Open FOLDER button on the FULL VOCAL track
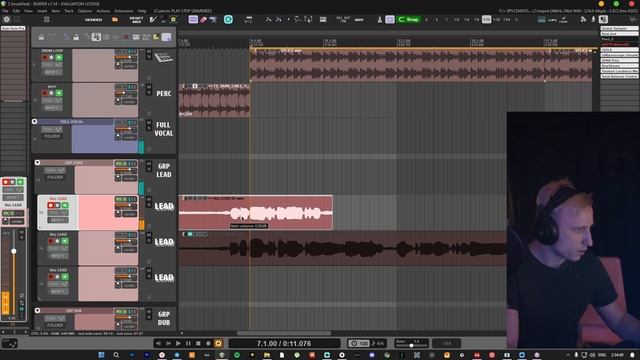640x360 pixels. pyautogui.click(x=52, y=136)
